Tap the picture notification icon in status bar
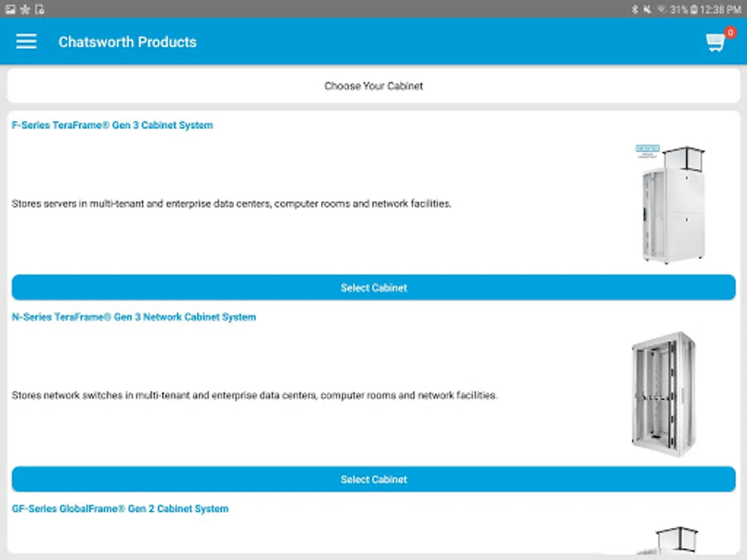Screen dimensions: 747x560 coord(10,9)
